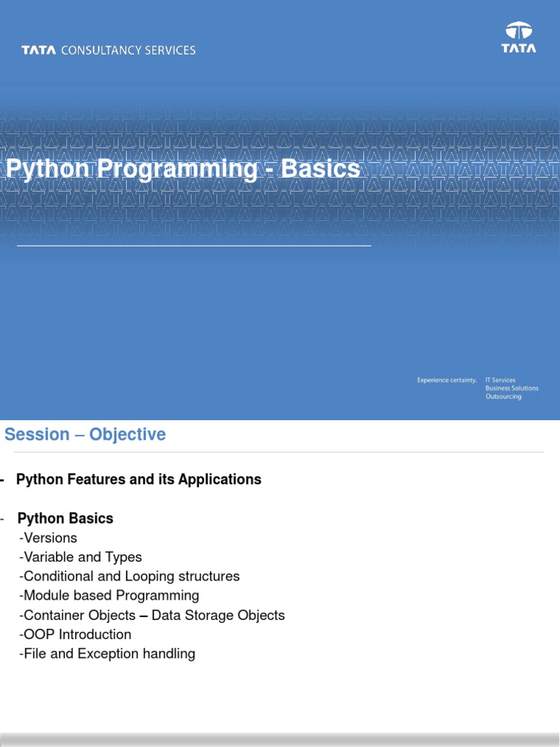The width and height of the screenshot is (560, 747).
Task: Click the gray footer bar at slide bottom
Action: click(x=280, y=740)
